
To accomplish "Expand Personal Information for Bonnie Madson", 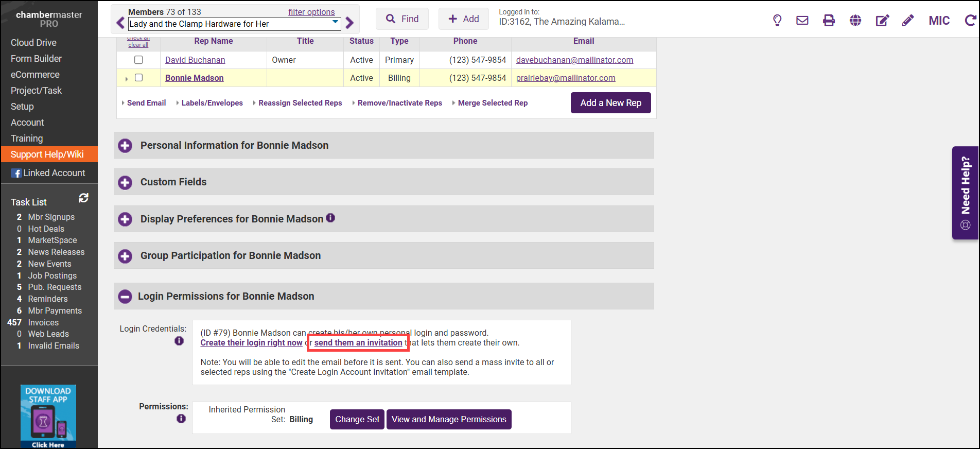I will [125, 146].
